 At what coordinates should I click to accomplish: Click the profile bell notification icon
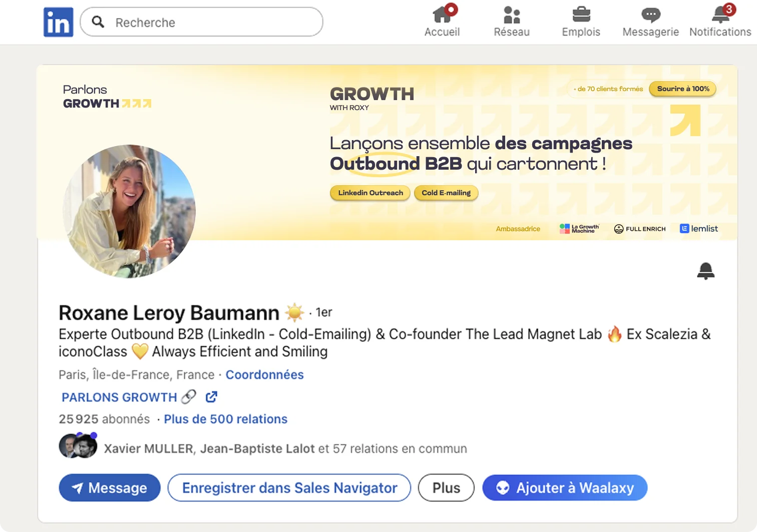706,271
